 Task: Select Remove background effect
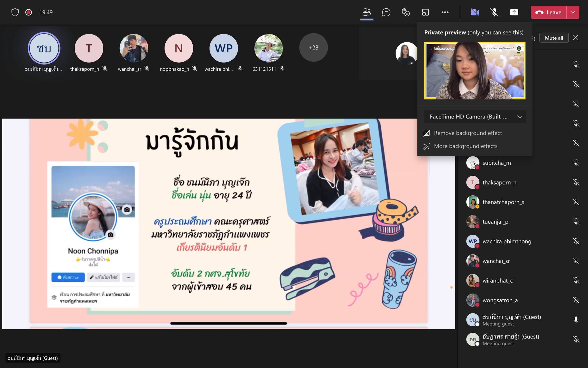468,133
